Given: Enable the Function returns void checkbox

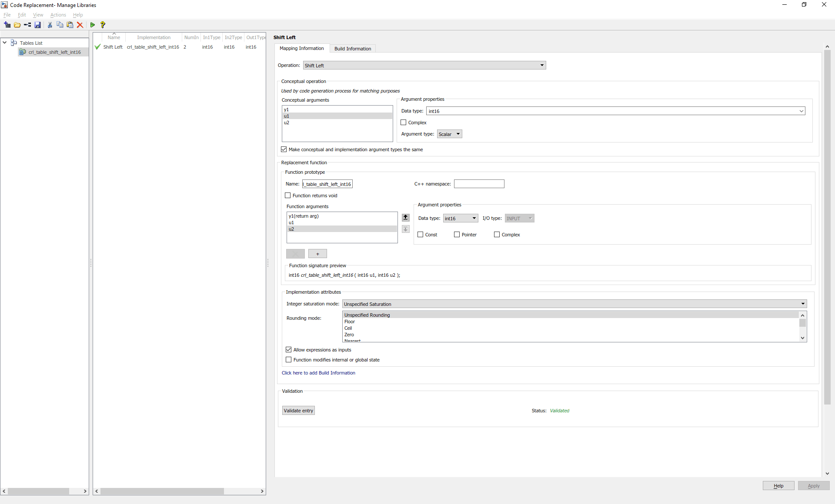Looking at the screenshot, I should pos(288,196).
